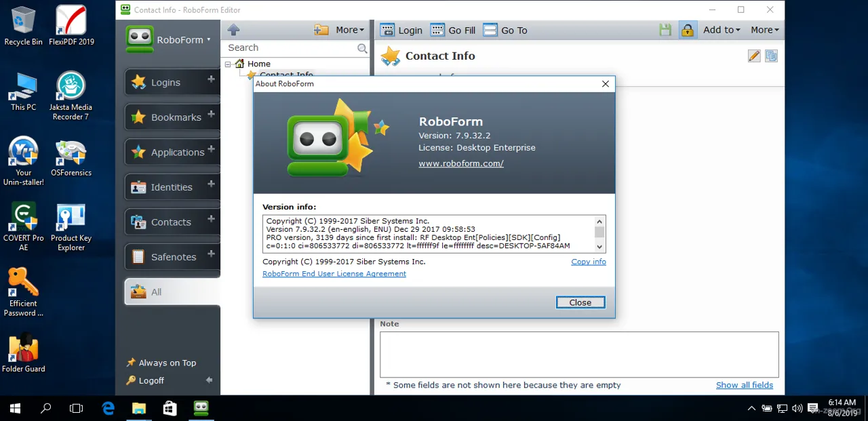Click the Go Fill toolbar button

click(453, 30)
